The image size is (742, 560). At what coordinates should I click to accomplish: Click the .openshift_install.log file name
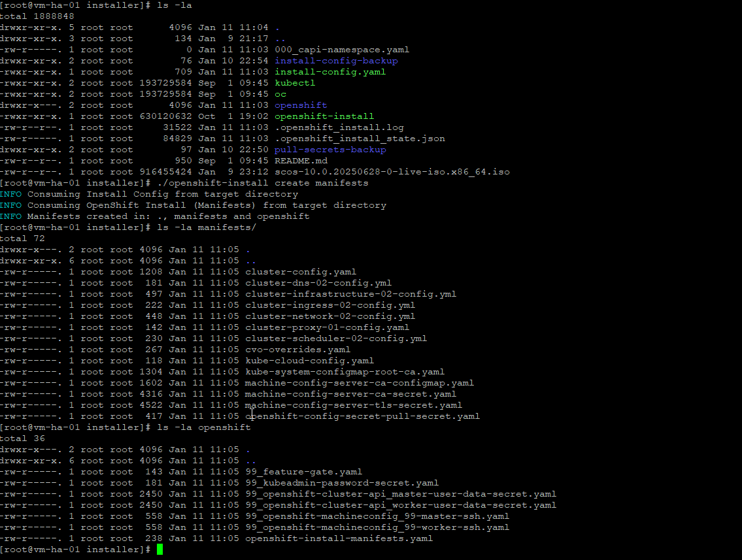coord(339,127)
